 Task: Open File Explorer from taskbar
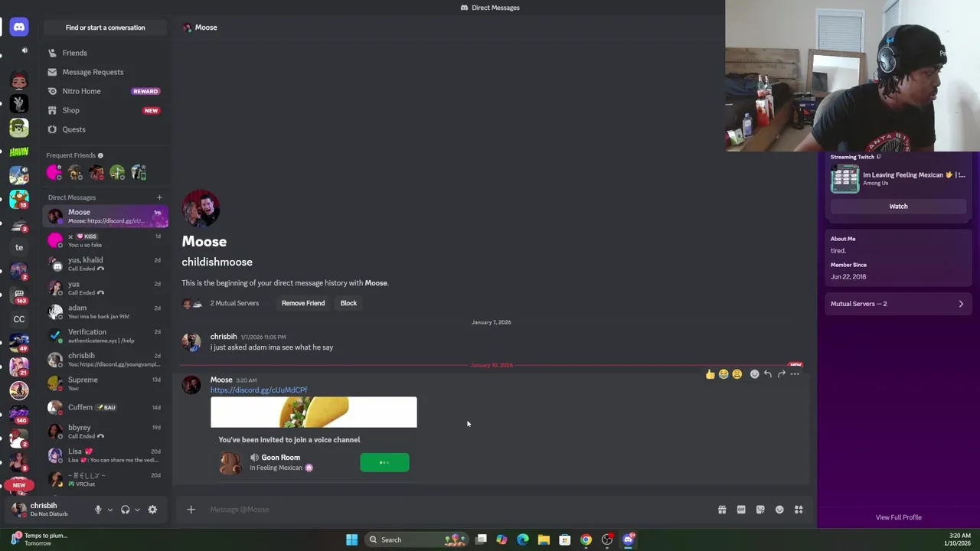[544, 540]
